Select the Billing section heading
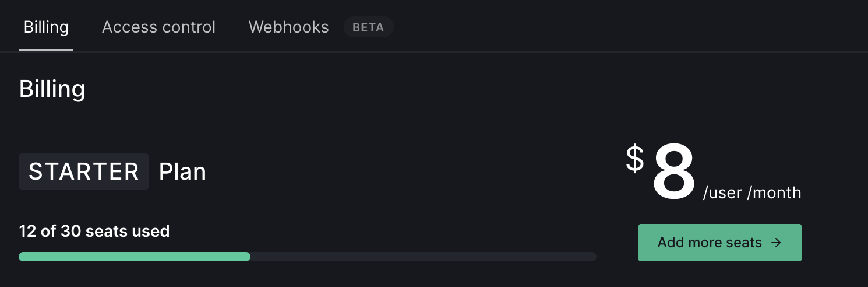This screenshot has width=868, height=287. point(52,89)
